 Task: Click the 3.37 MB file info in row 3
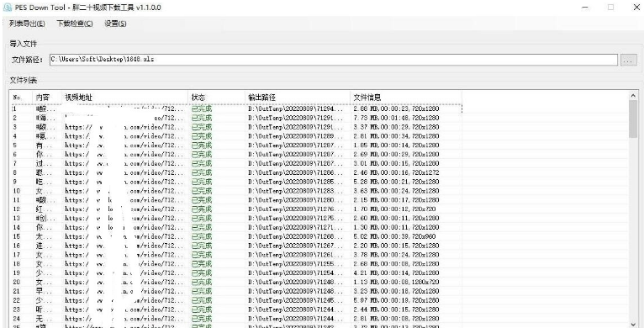pyautogui.click(x=396, y=127)
